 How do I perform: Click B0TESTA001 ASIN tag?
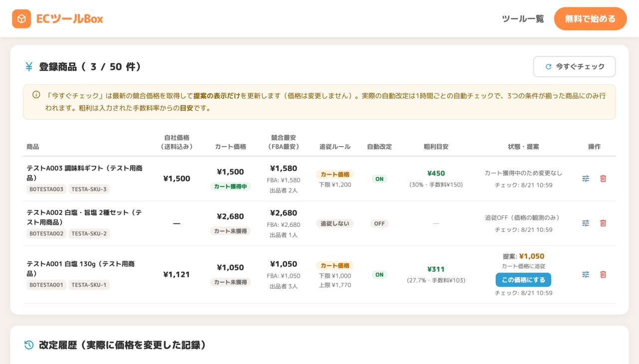pos(46,285)
